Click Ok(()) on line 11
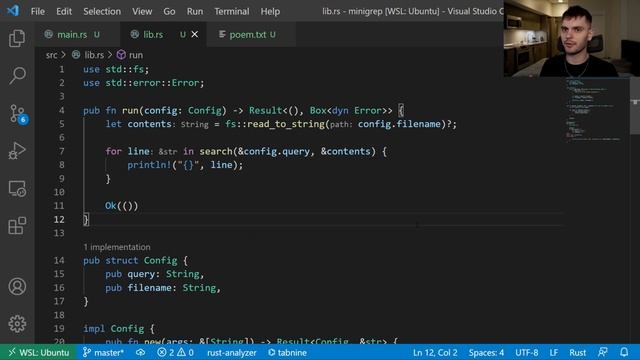The width and height of the screenshot is (640, 360). click(122, 206)
